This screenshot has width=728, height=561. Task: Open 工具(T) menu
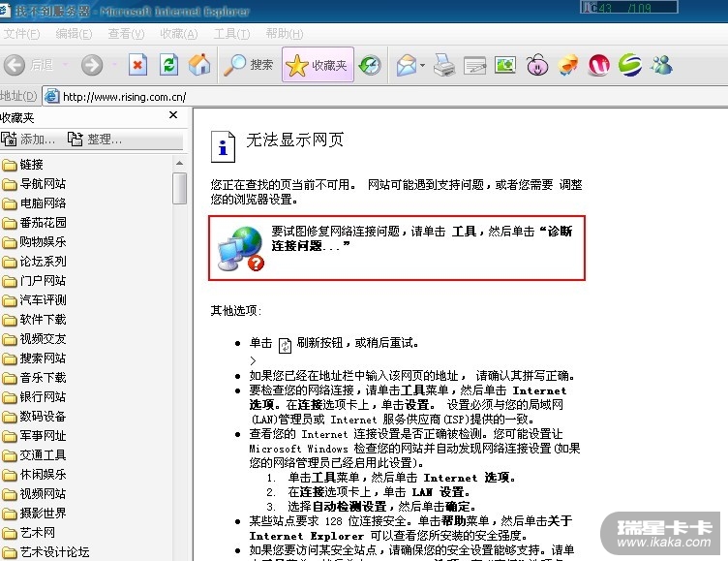(231, 34)
